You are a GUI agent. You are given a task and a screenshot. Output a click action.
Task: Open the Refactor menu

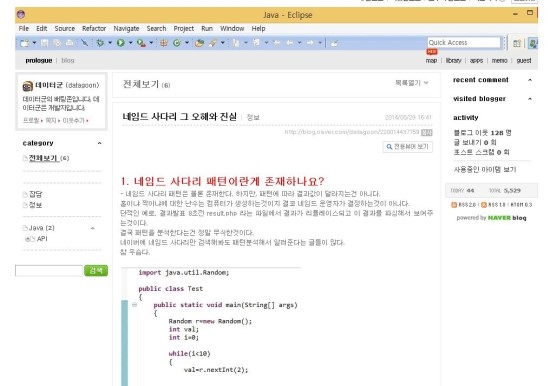[x=94, y=28]
